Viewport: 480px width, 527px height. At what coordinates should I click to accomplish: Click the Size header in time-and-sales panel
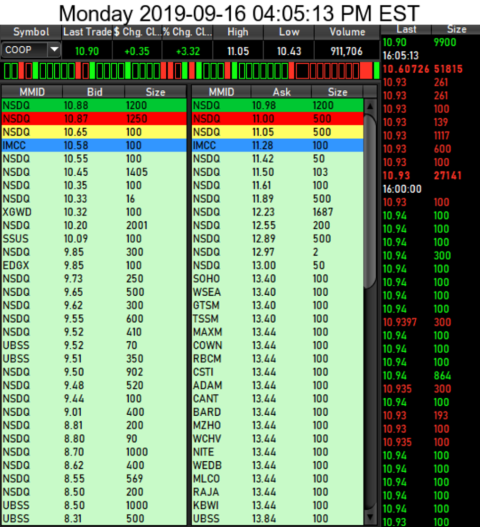[x=456, y=30]
